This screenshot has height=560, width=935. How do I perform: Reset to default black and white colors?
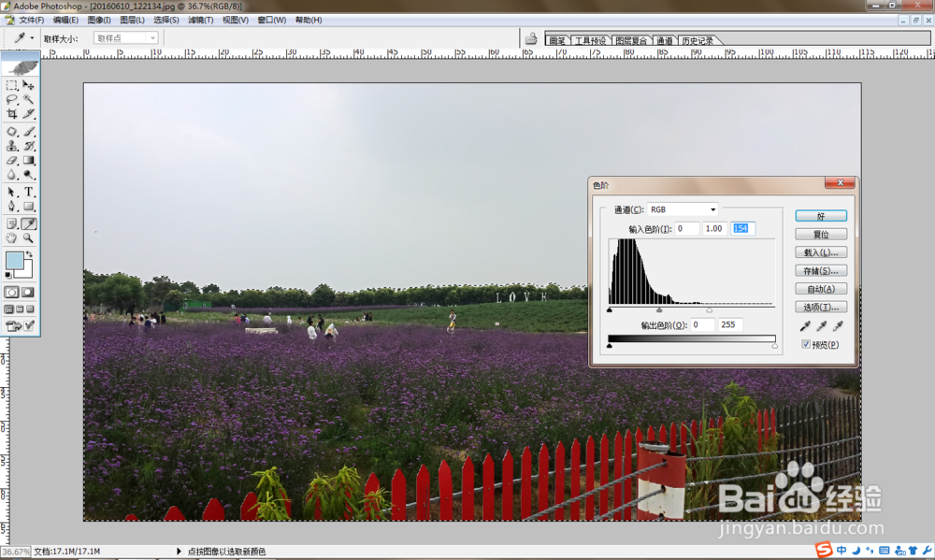coord(7,274)
